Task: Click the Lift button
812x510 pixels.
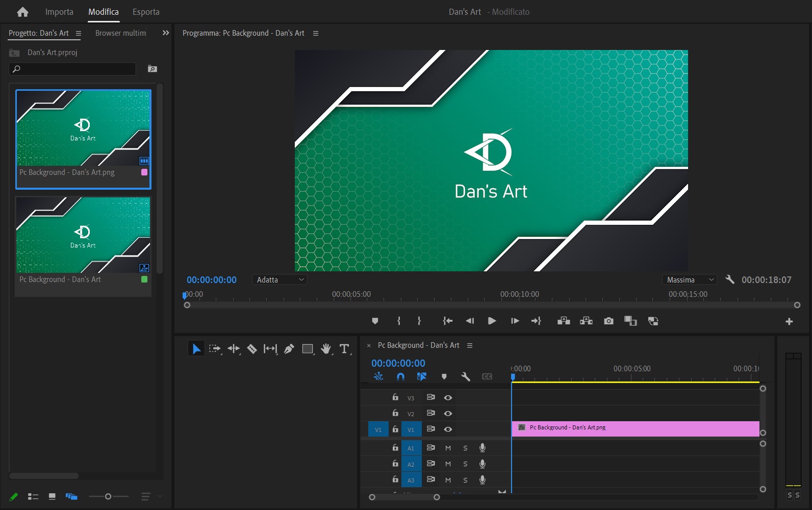Action: tap(564, 321)
